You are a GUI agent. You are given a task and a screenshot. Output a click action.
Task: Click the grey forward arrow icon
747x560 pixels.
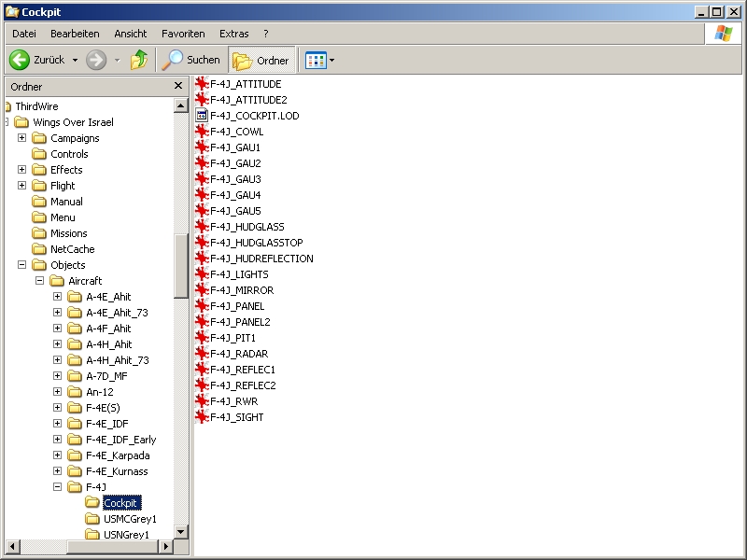click(x=96, y=60)
